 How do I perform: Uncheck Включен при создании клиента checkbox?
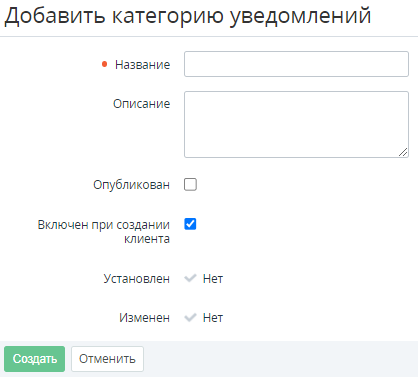tap(190, 224)
